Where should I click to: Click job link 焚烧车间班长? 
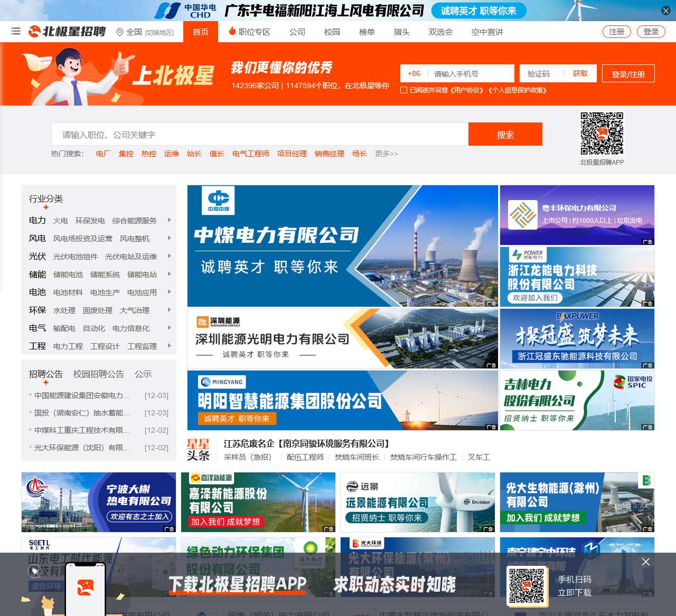click(357, 457)
